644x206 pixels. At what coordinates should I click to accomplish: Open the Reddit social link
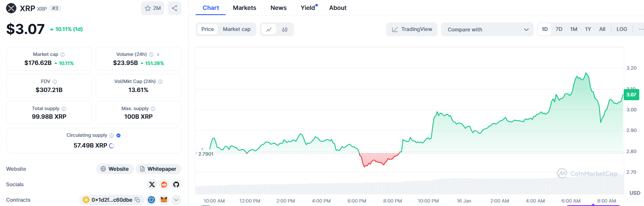164,184
